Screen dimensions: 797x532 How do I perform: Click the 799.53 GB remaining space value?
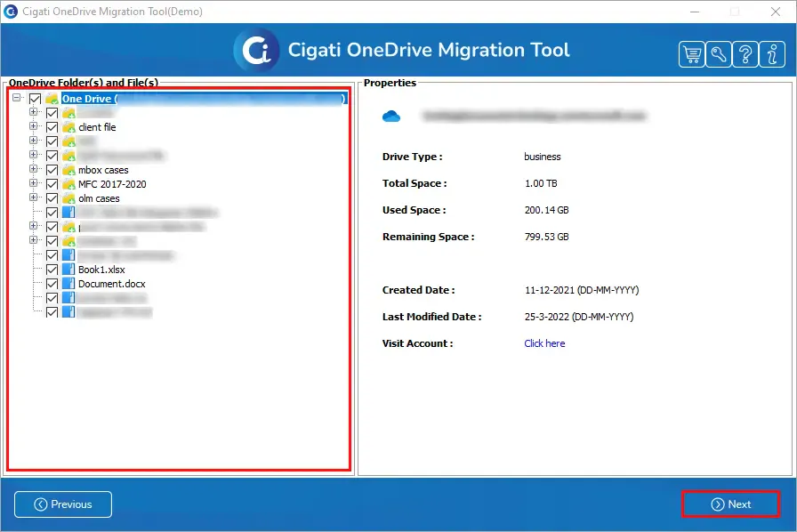pyautogui.click(x=546, y=237)
